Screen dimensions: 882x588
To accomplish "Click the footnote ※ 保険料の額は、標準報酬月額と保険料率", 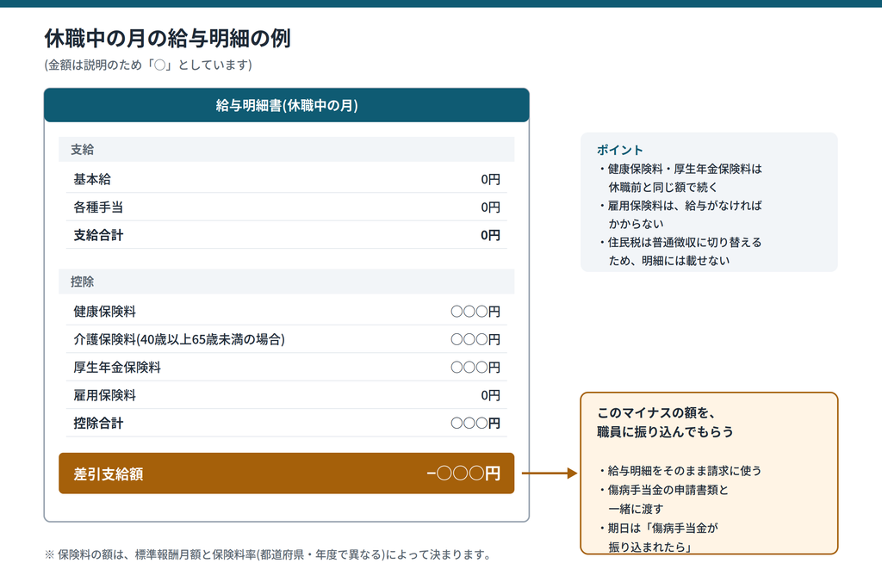I will pyautogui.click(x=269, y=554).
